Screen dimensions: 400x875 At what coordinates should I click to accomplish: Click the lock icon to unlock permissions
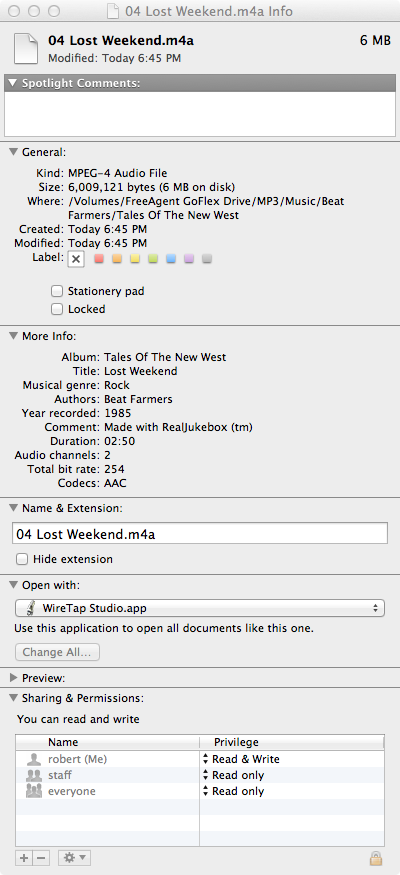tap(376, 858)
